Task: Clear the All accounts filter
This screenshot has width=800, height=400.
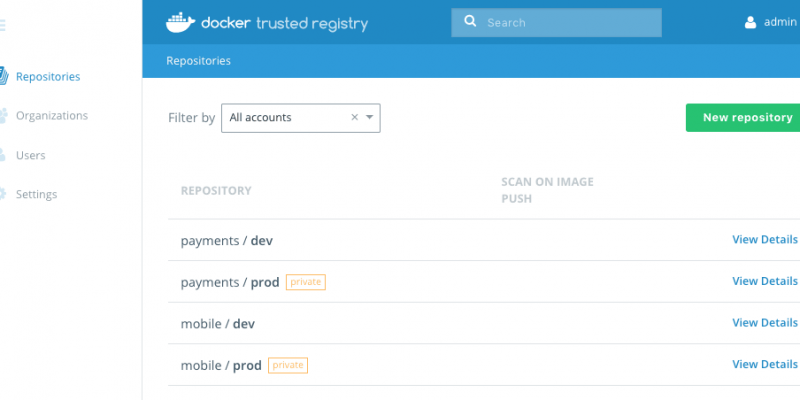Action: point(355,117)
